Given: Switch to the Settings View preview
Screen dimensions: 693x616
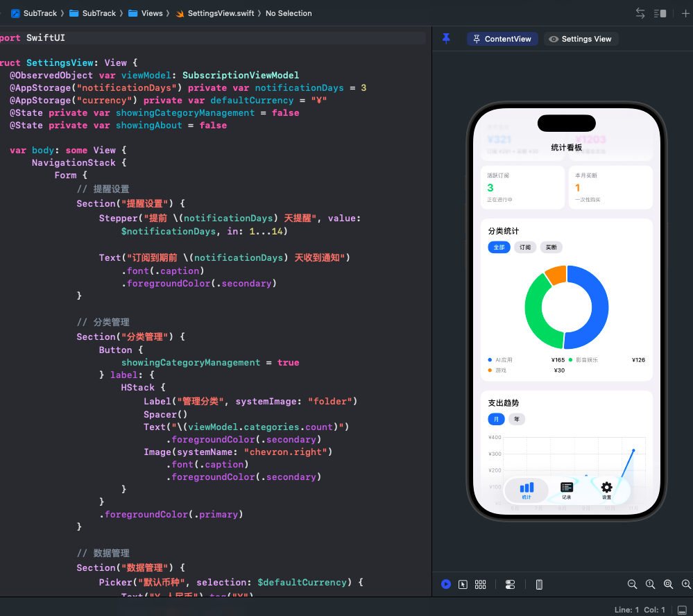Looking at the screenshot, I should 581,39.
